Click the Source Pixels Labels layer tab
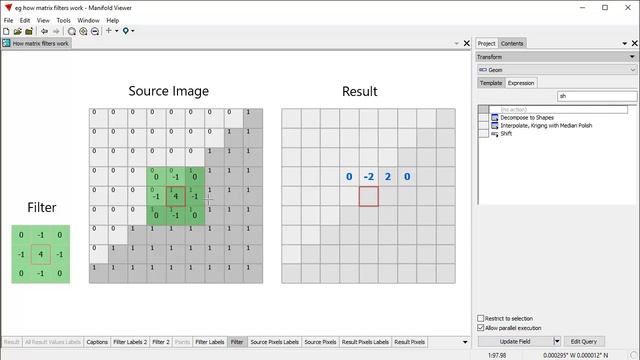640x360 pixels. [275, 342]
